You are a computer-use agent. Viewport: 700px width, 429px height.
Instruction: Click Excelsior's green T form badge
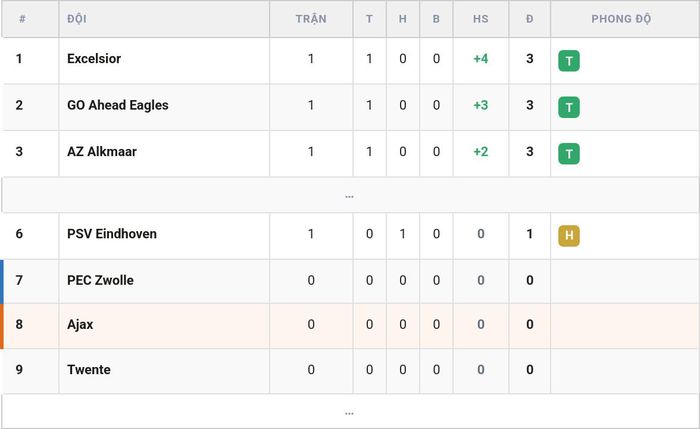569,61
